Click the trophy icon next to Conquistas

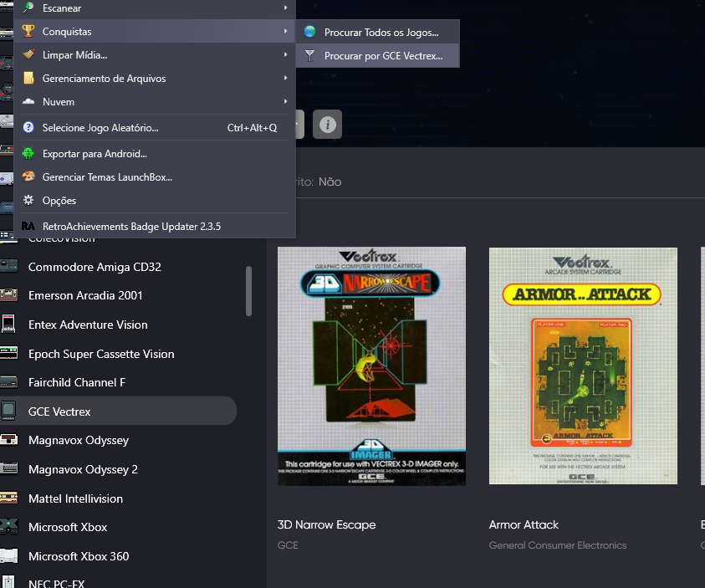[x=28, y=31]
